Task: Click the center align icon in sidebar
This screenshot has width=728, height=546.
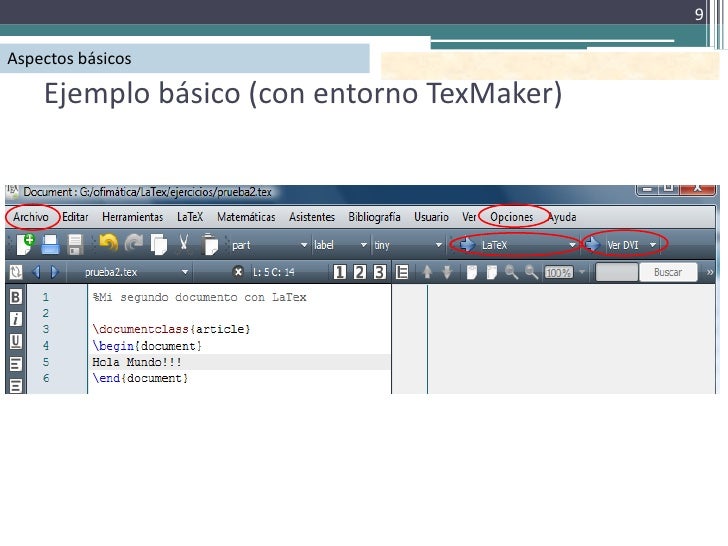Action: pyautogui.click(x=15, y=386)
